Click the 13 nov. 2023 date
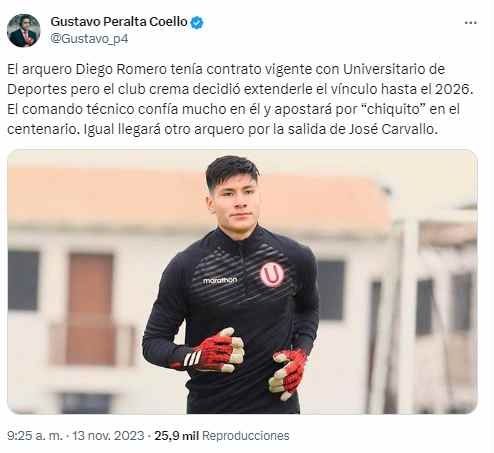 108,436
